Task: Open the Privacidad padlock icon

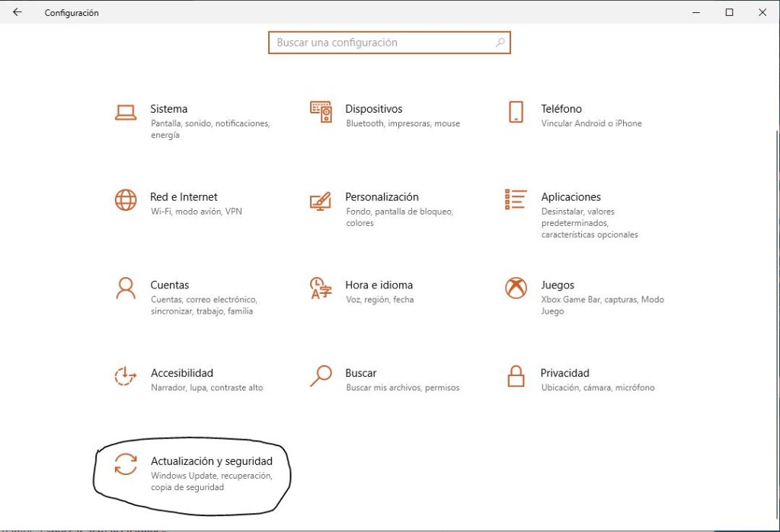Action: point(516,376)
